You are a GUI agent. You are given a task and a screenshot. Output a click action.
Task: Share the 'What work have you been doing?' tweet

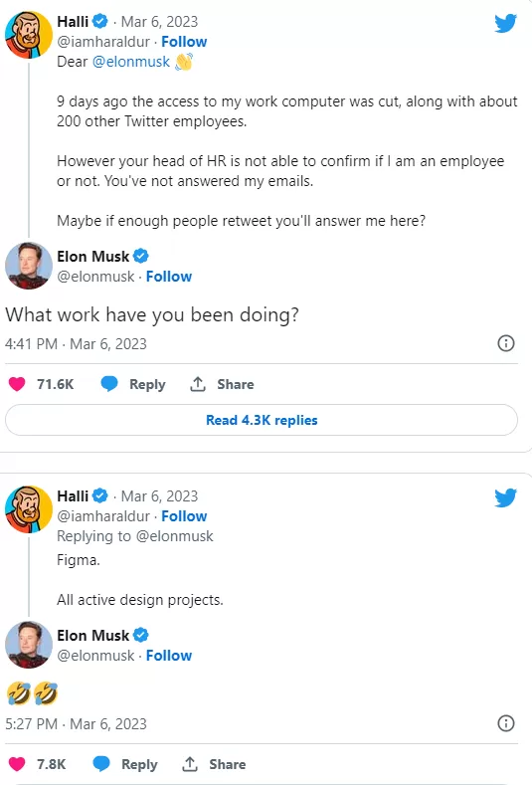click(222, 384)
